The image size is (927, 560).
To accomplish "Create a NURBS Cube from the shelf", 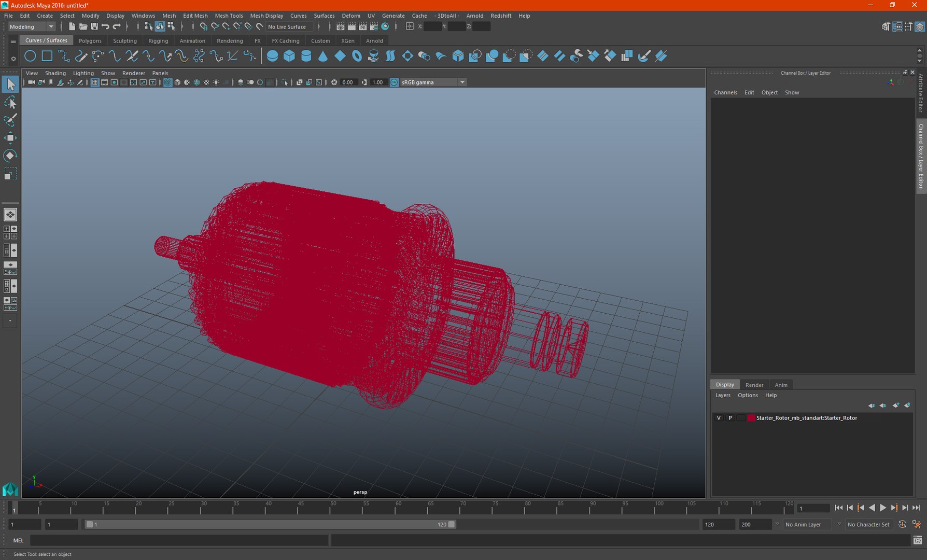I will coord(289,56).
